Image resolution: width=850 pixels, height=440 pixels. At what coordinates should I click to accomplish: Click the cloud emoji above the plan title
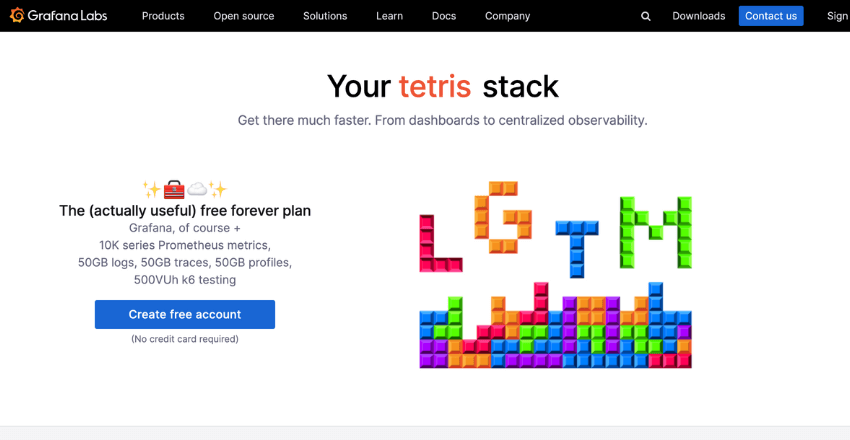(196, 188)
